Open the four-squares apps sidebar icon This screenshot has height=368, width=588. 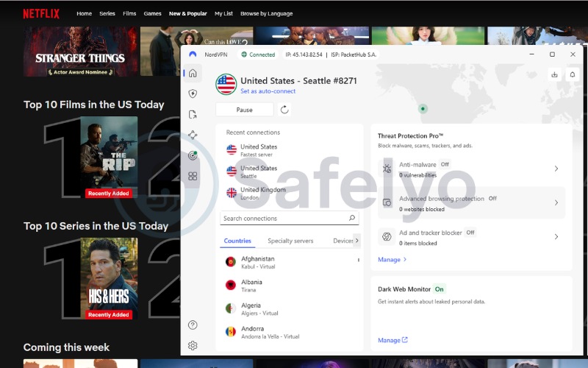(x=193, y=176)
